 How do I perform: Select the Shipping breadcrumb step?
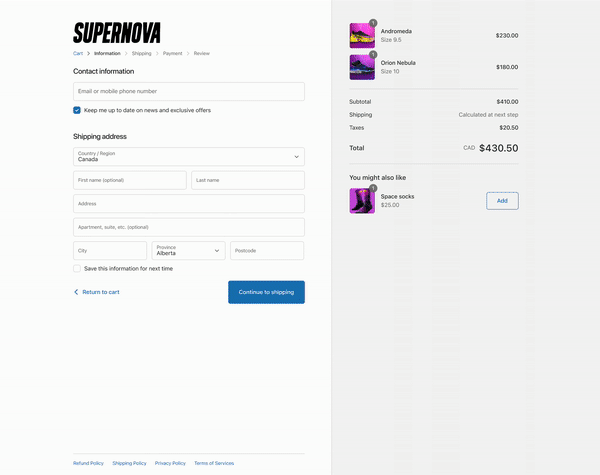click(x=142, y=53)
